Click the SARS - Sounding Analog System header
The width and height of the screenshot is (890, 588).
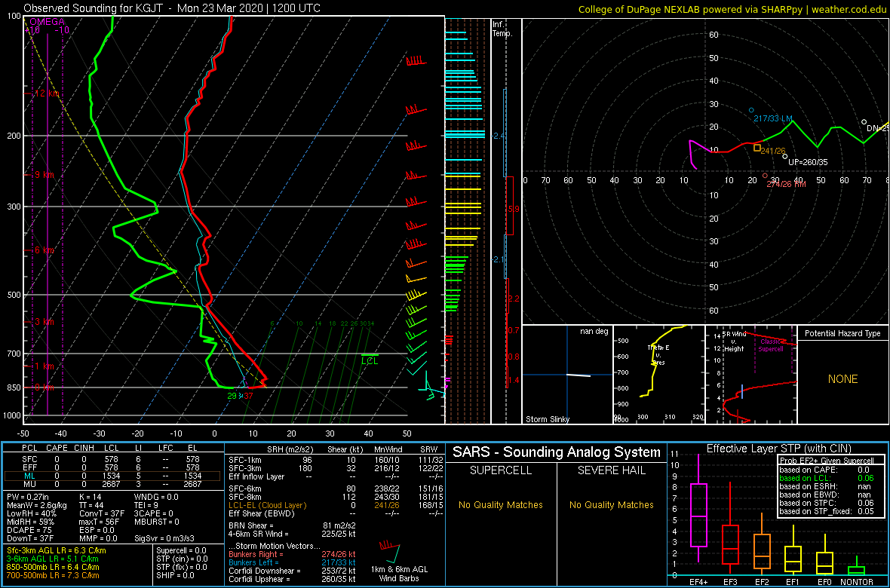[557, 452]
